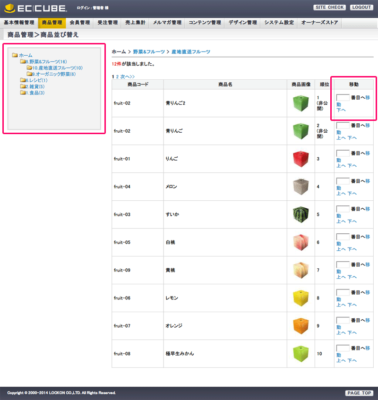Open the 商品管理 menu tab
Viewport: 378px width, 400px height.
click(52, 23)
